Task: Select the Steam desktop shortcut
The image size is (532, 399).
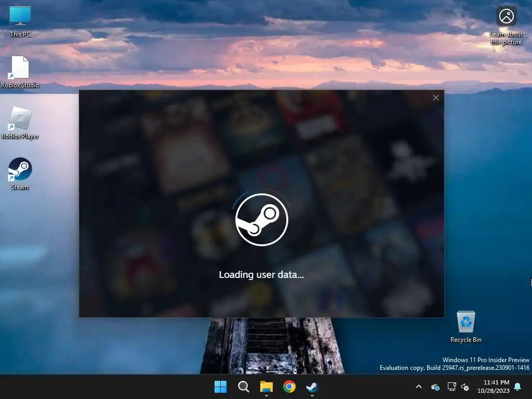Action: (x=20, y=174)
